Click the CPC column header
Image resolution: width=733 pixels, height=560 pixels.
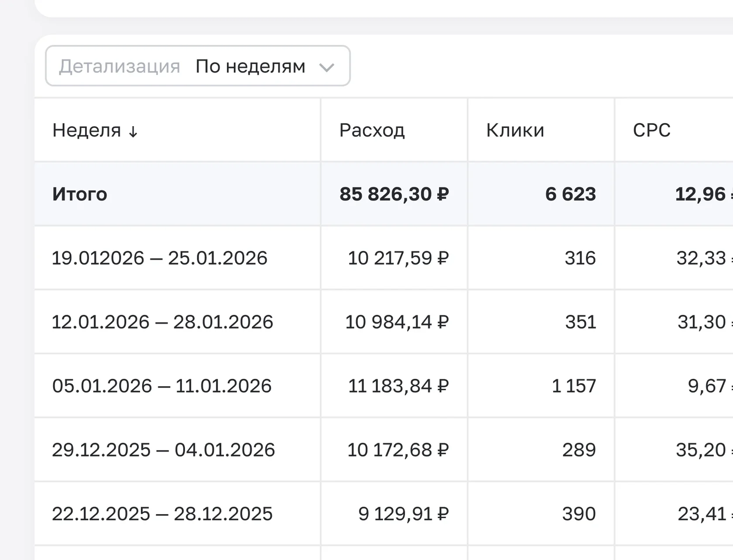651,130
